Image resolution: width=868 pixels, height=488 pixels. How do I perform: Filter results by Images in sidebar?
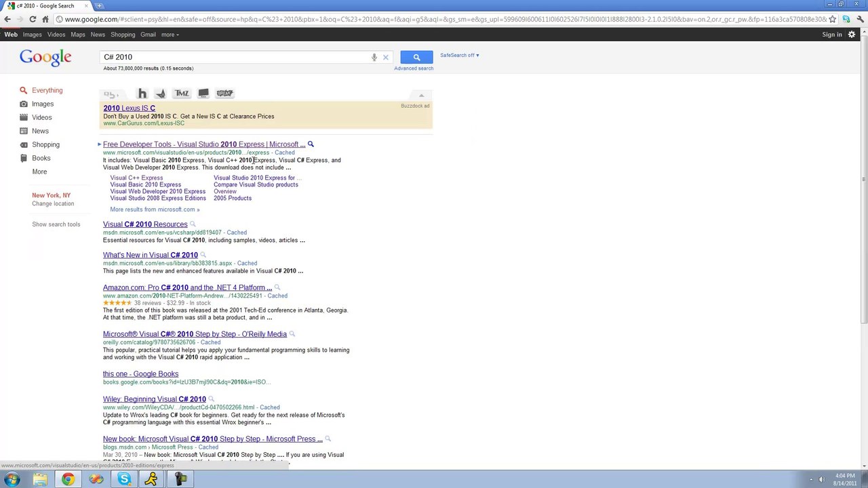tap(42, 104)
